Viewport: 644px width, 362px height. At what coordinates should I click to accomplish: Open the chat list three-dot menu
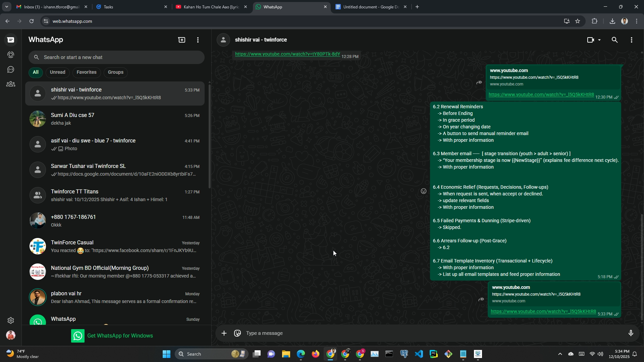198,40
